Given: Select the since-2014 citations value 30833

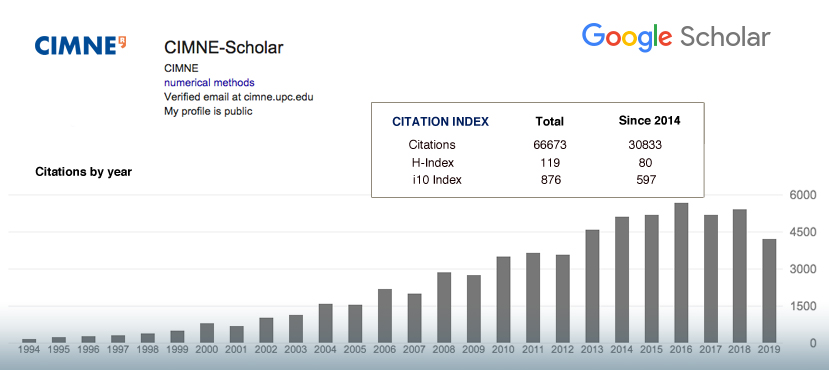Looking at the screenshot, I should click(x=646, y=145).
